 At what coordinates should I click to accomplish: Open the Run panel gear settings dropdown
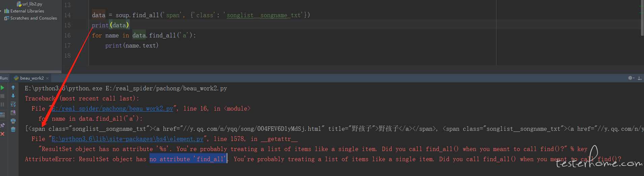click(x=631, y=78)
